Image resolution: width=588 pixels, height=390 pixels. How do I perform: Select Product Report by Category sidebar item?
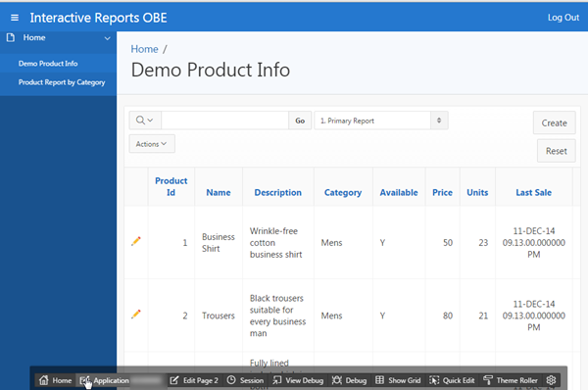(x=62, y=82)
